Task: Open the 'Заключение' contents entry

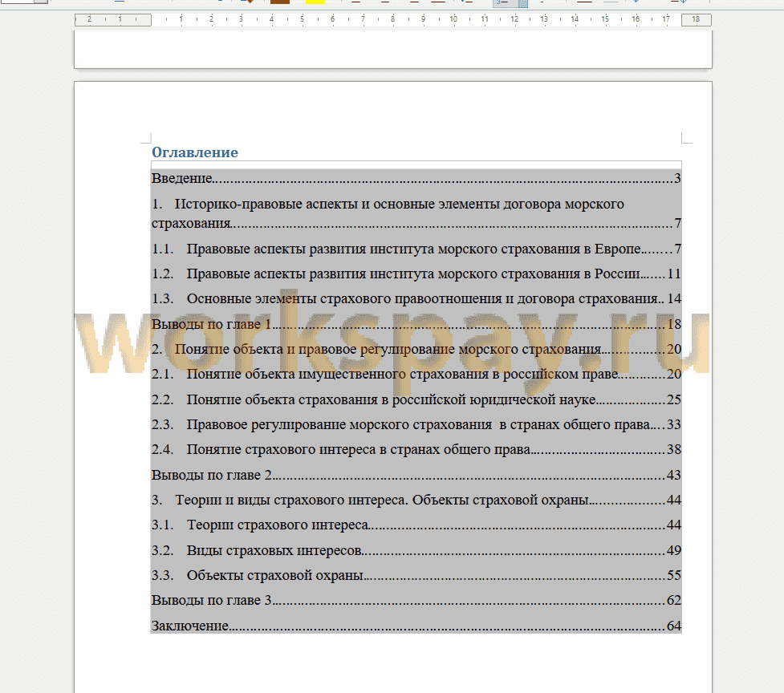Action: click(x=416, y=626)
